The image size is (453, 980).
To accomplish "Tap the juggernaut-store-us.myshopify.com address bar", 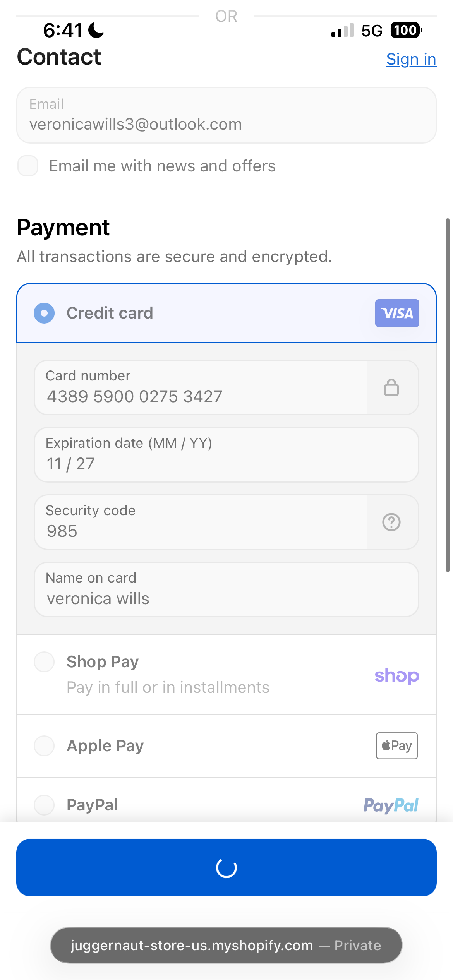I will (226, 945).
